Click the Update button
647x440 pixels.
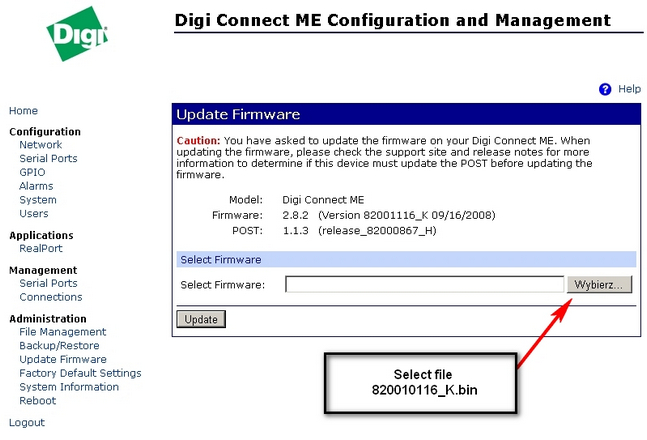click(201, 319)
